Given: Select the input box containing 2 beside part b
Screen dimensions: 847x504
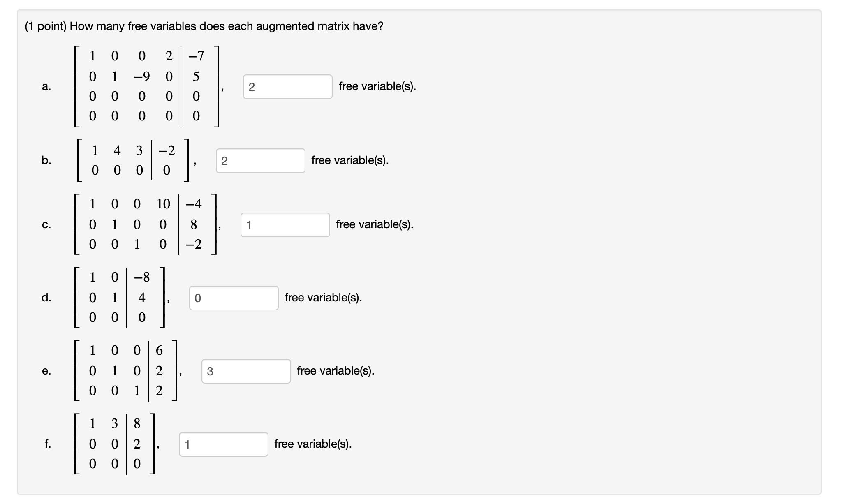Looking at the screenshot, I should 260,160.
